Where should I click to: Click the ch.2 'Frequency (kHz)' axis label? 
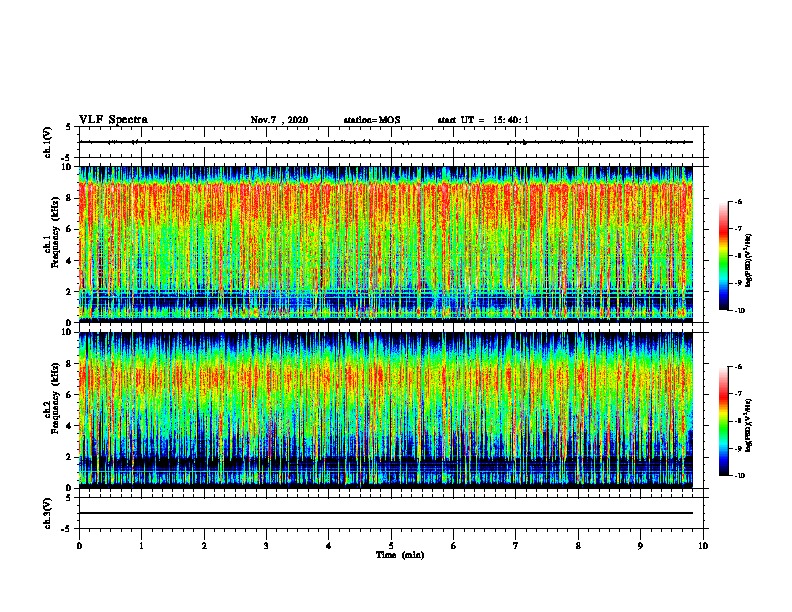click(x=55, y=398)
